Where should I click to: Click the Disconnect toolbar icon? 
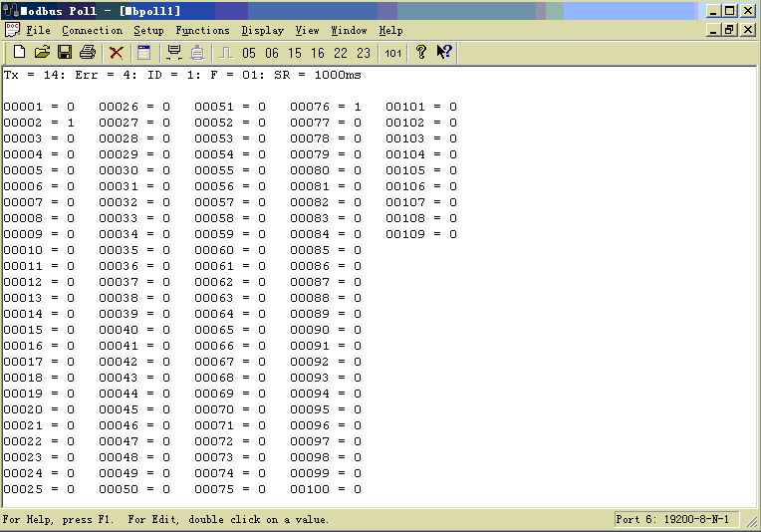[197, 53]
